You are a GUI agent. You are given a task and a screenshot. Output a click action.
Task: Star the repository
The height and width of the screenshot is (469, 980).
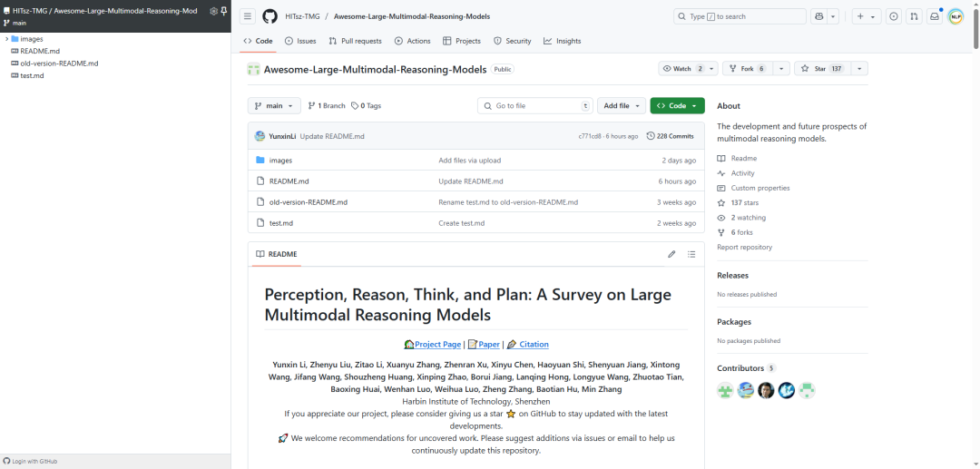(x=822, y=69)
